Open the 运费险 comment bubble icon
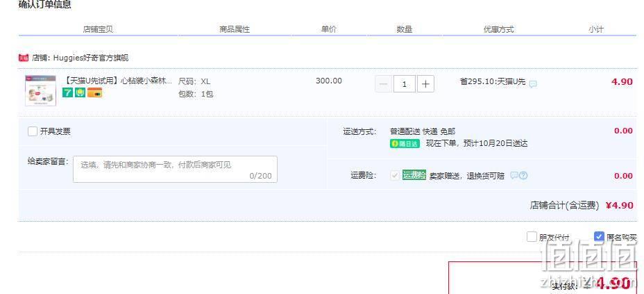The height and width of the screenshot is (294, 644). (x=514, y=176)
